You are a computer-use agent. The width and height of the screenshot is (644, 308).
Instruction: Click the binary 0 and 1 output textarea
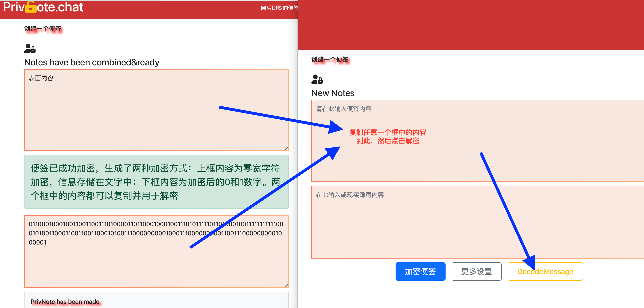[156, 251]
